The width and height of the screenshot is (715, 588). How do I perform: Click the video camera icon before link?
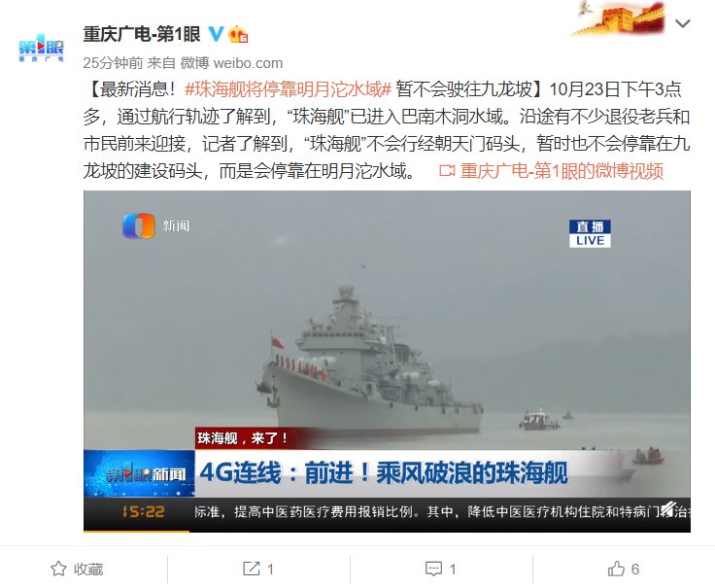447,171
